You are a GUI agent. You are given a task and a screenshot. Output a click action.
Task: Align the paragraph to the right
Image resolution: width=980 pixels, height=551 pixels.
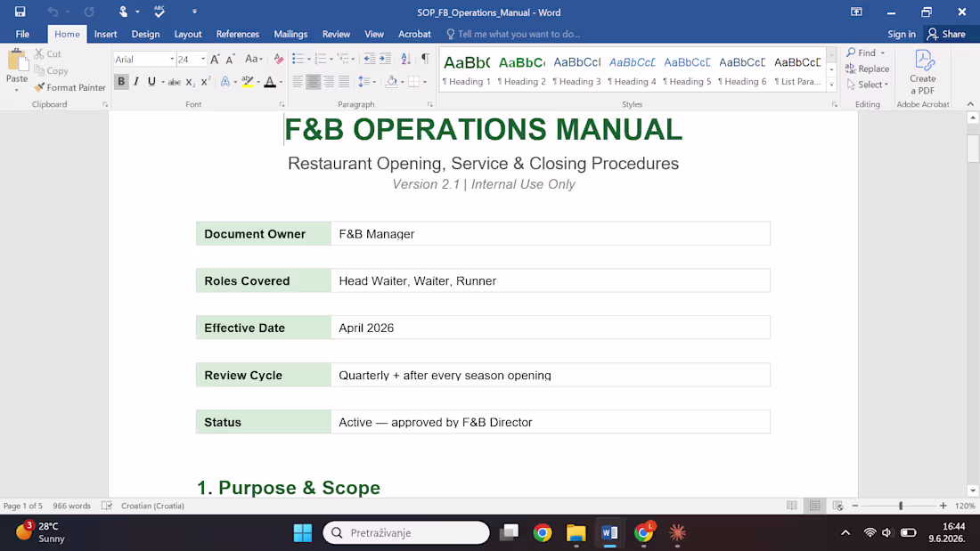click(329, 82)
